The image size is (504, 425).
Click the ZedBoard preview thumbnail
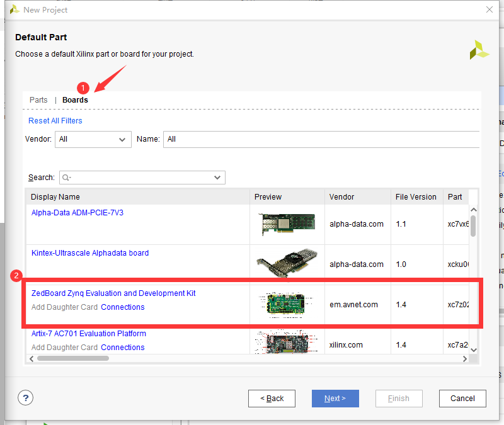tap(285, 305)
